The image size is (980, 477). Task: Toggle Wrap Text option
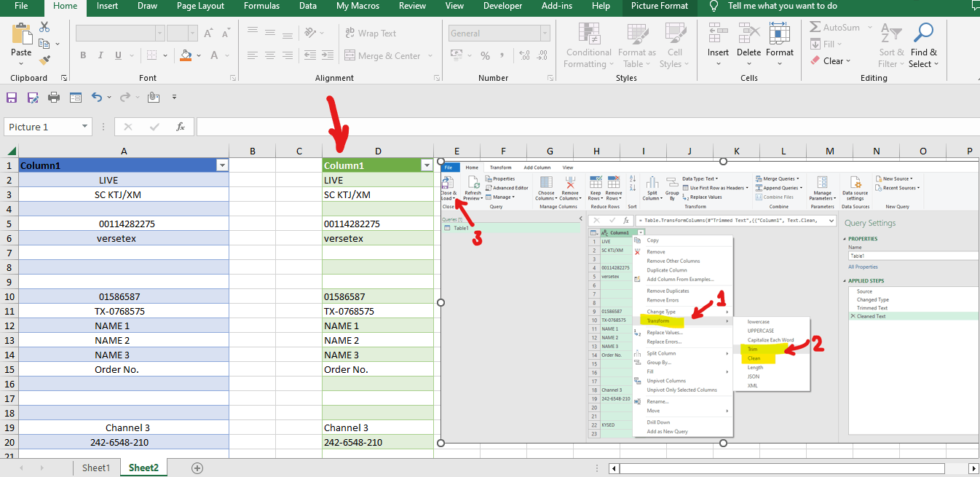[x=370, y=33]
